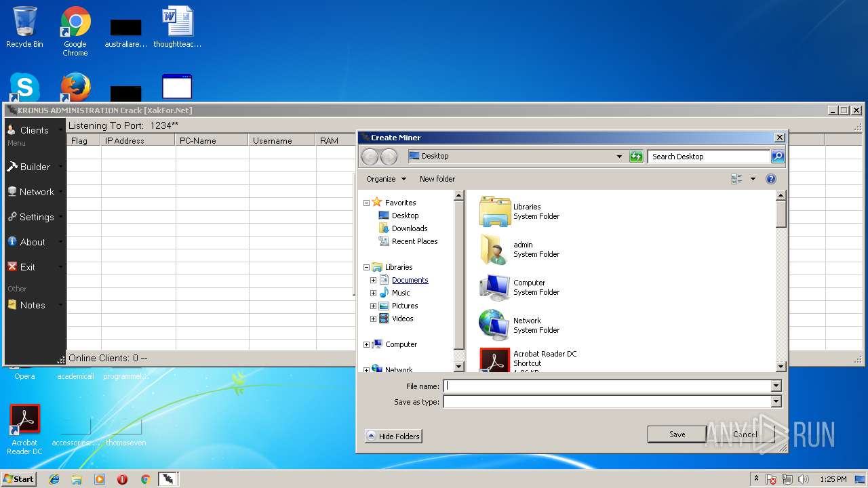Open the help icon in Create Miner dialog
The height and width of the screenshot is (488, 868).
(771, 179)
